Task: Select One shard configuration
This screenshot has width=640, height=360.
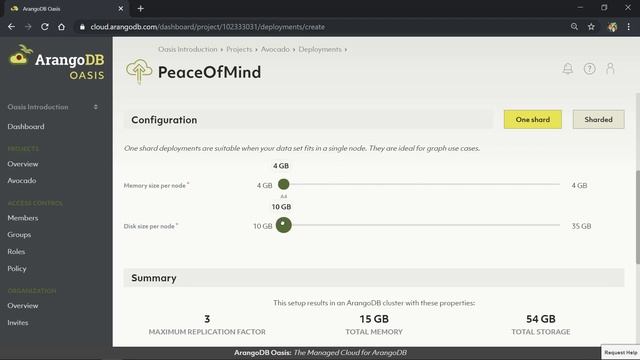Action: coord(533,119)
